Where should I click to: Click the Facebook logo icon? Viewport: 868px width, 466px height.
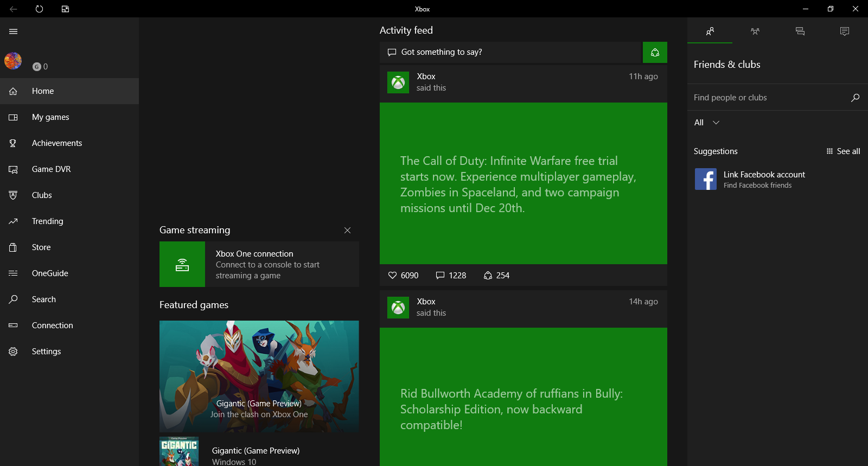pyautogui.click(x=706, y=179)
